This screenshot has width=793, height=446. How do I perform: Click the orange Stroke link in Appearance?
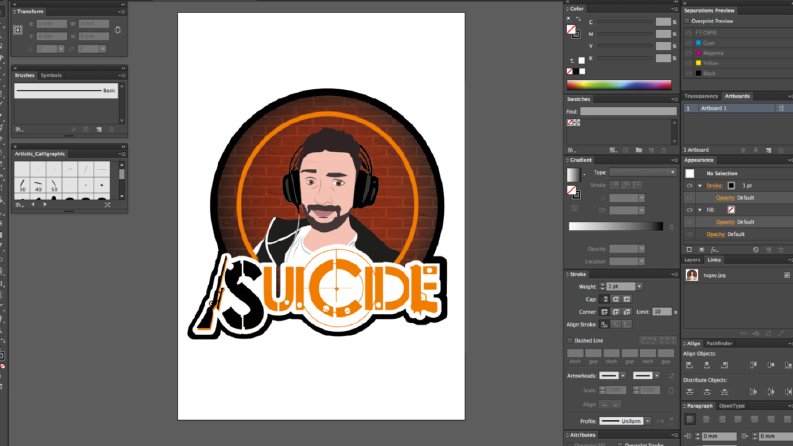pos(714,186)
